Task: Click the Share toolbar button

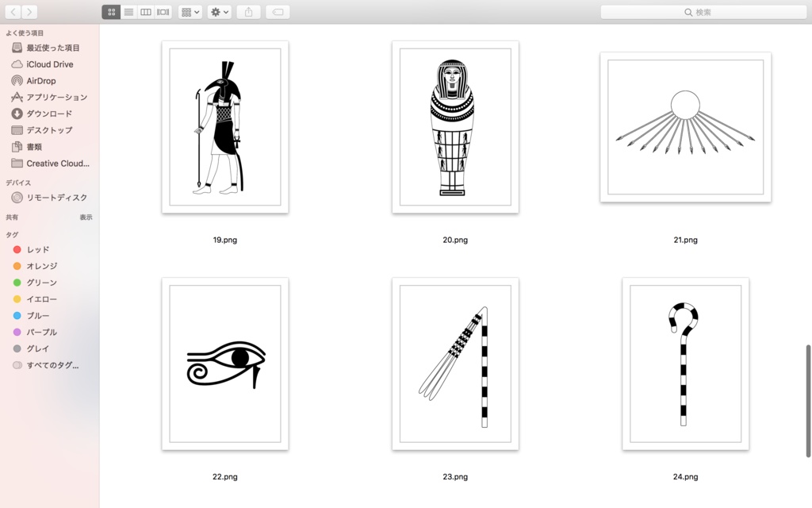Action: (x=248, y=12)
